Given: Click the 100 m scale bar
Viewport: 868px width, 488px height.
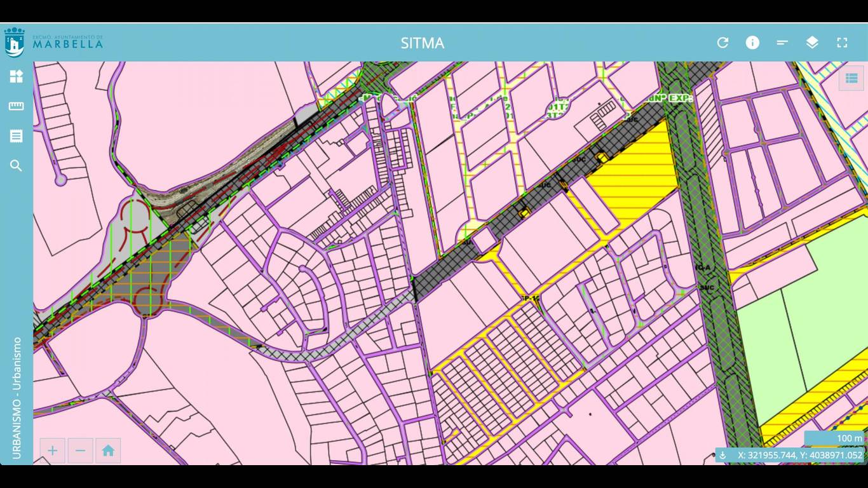Looking at the screenshot, I should click(x=834, y=438).
